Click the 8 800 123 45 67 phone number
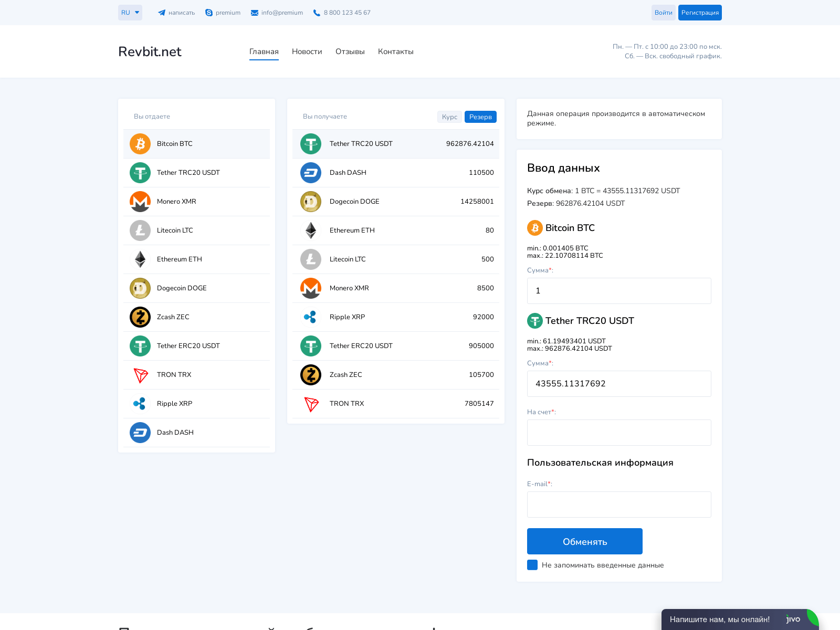 tap(347, 13)
